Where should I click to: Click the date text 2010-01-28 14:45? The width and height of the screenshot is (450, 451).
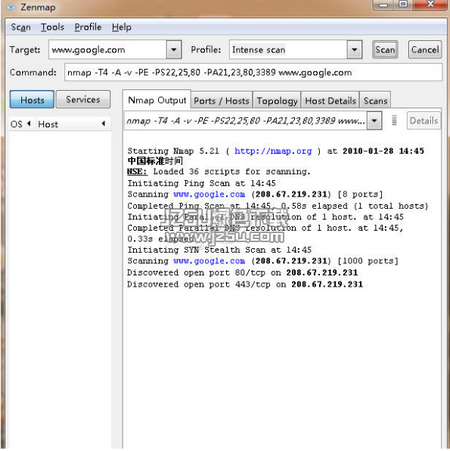pos(383,151)
